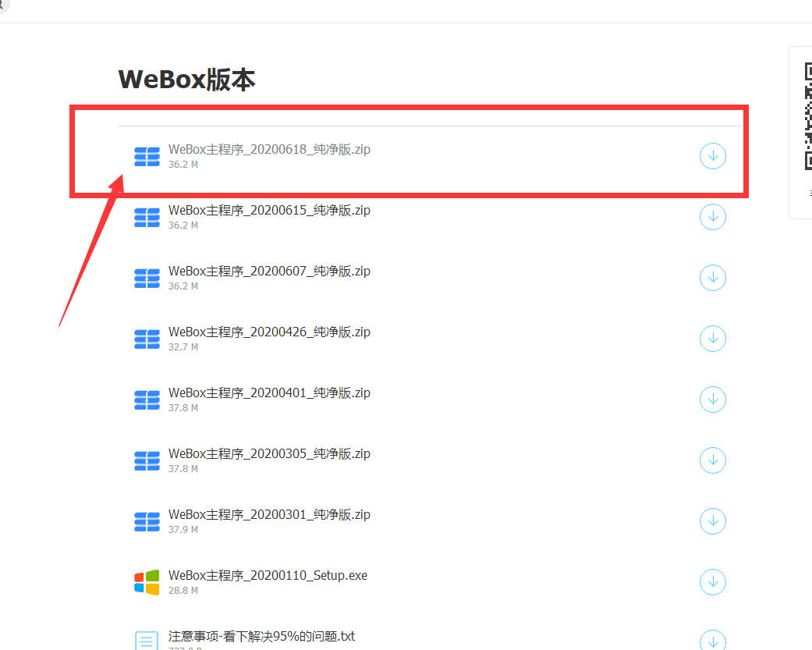This screenshot has width=812, height=650.
Task: Open 注意事项-看下解决95%的问题.txt file name
Action: 261,637
